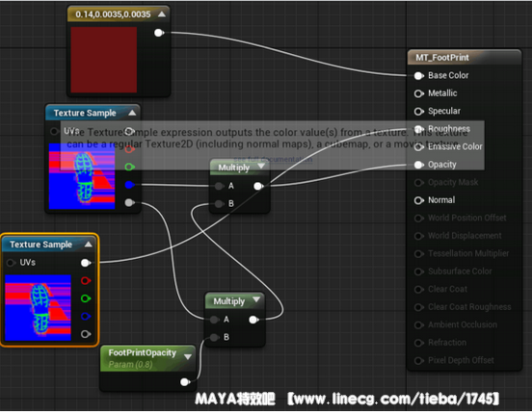The image size is (532, 415).
Task: Click lower Multiply node's B input pin
Action: 214,337
